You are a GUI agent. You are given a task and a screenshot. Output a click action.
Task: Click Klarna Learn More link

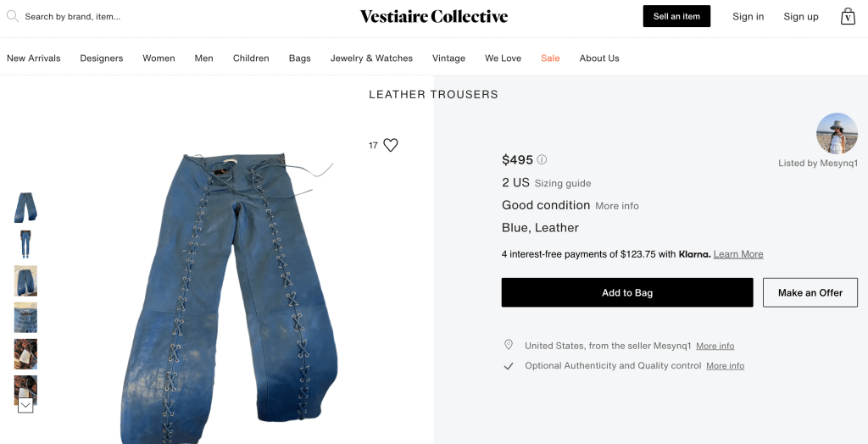(x=738, y=254)
